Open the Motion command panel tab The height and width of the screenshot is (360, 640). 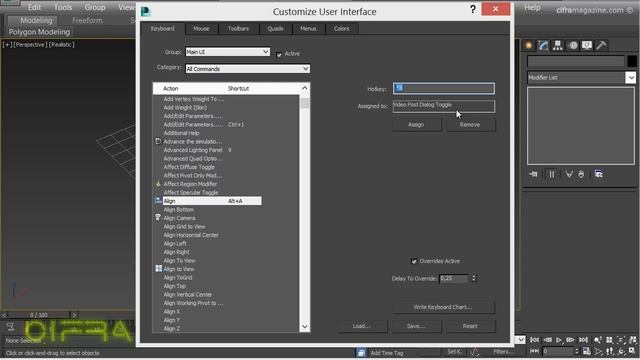click(573, 45)
